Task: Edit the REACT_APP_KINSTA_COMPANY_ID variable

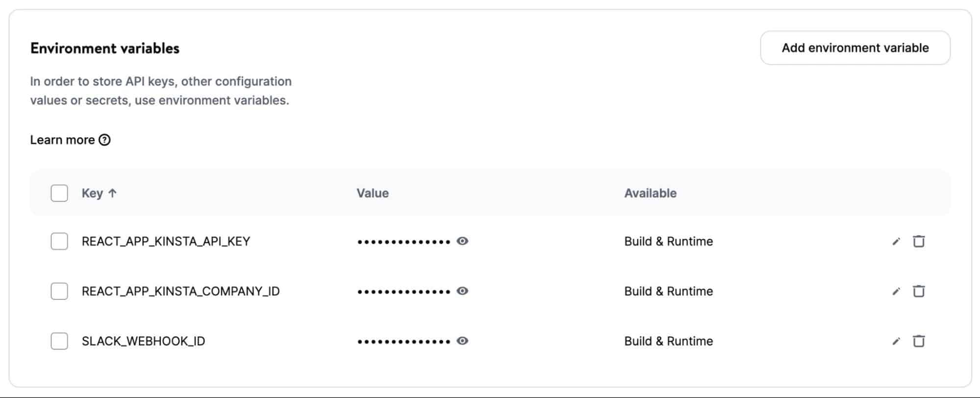Action: [x=896, y=292]
